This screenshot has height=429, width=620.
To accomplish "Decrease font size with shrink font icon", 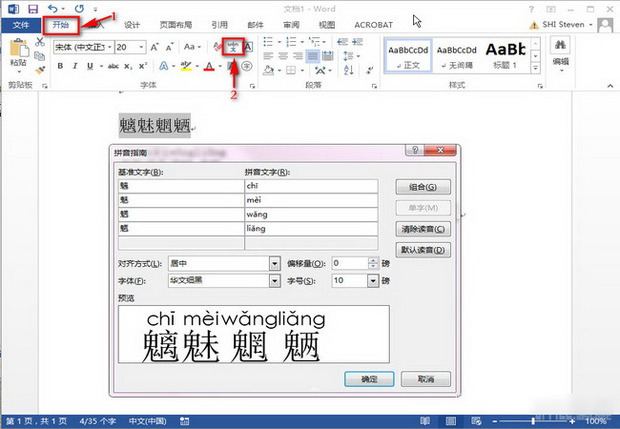I will point(169,47).
